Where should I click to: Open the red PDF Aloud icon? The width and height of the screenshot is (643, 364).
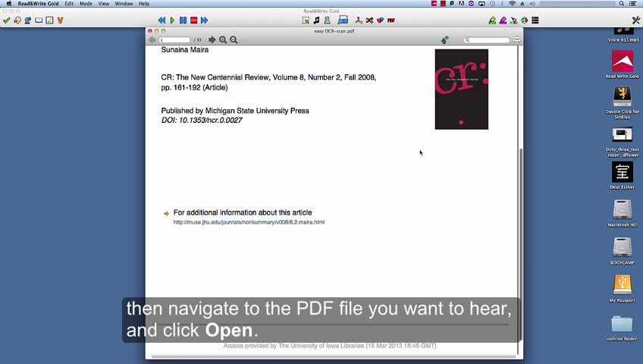click(391, 20)
